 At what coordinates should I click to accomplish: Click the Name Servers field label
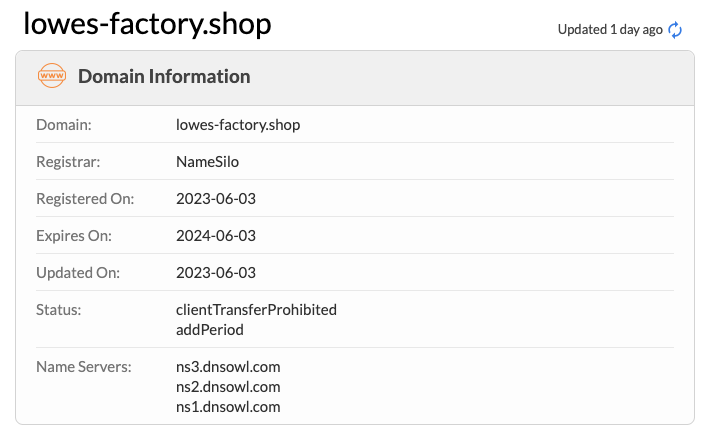point(84,367)
